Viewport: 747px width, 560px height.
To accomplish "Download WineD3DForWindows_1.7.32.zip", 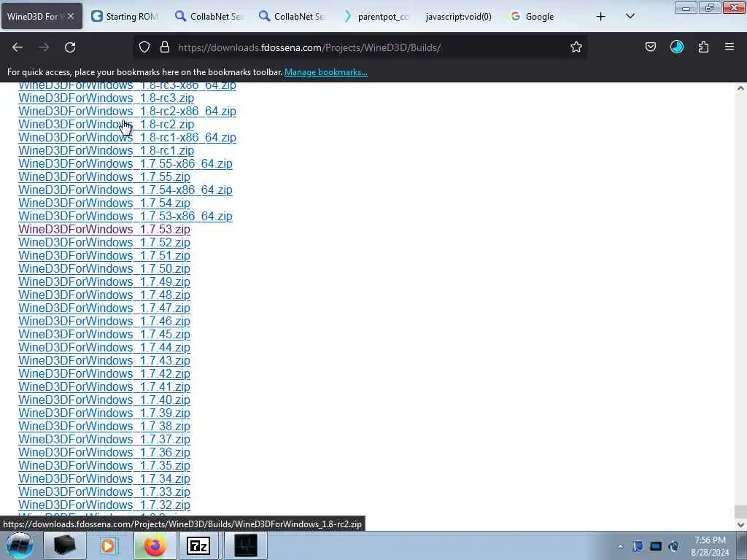I will tap(104, 505).
